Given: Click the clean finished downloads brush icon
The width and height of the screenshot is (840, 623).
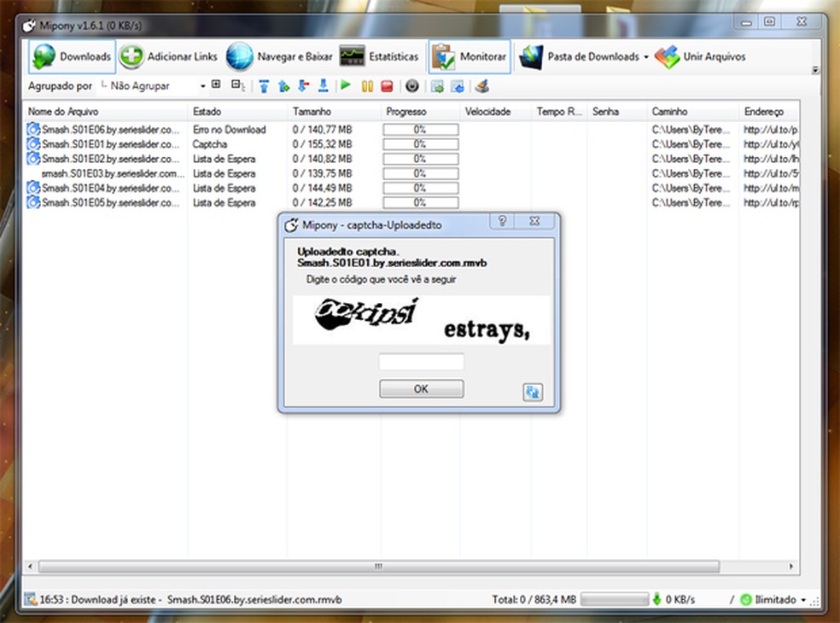Looking at the screenshot, I should [482, 85].
